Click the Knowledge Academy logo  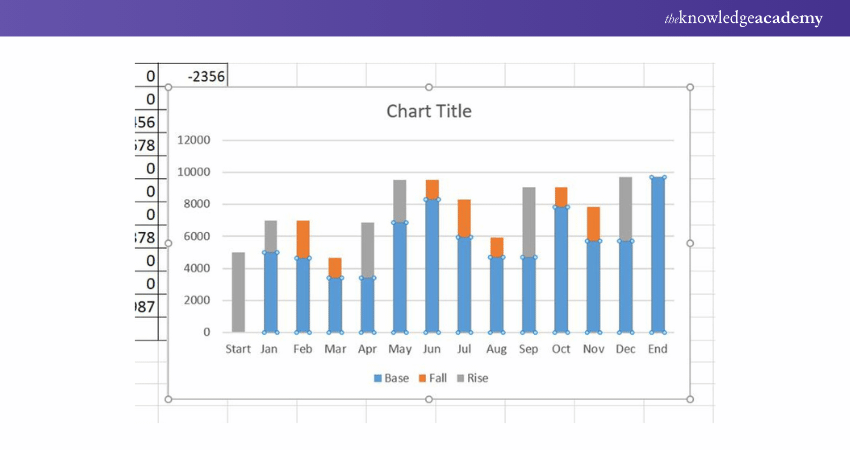click(743, 19)
